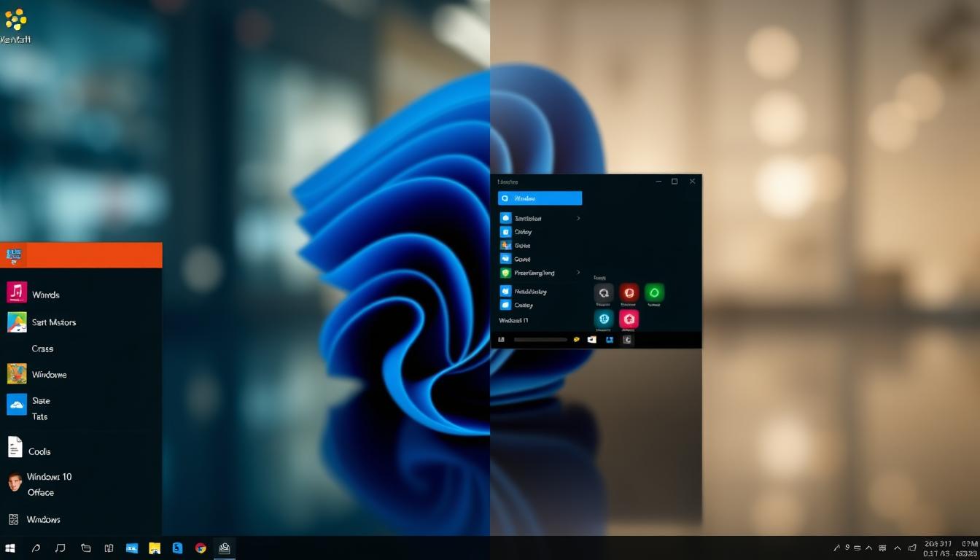980x560 pixels.
Task: Open the green circle tile in the small window
Action: point(654,293)
